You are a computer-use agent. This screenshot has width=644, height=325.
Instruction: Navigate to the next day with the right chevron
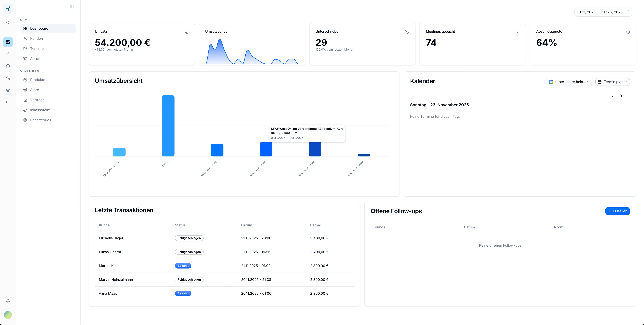pos(621,96)
